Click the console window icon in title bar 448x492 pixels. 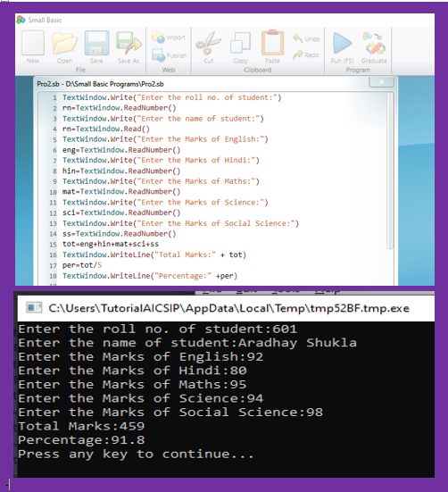[34, 307]
